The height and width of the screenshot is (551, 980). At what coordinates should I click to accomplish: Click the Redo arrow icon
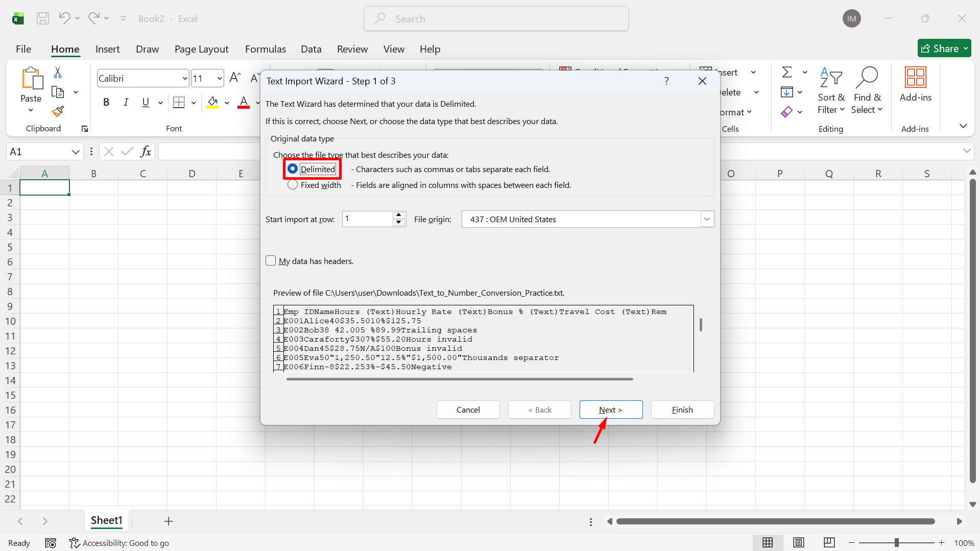93,18
